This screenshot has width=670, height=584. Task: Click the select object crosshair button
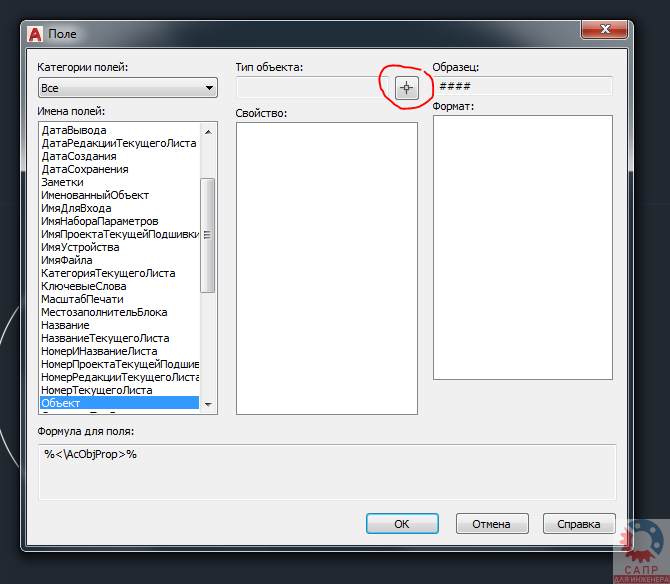point(406,88)
